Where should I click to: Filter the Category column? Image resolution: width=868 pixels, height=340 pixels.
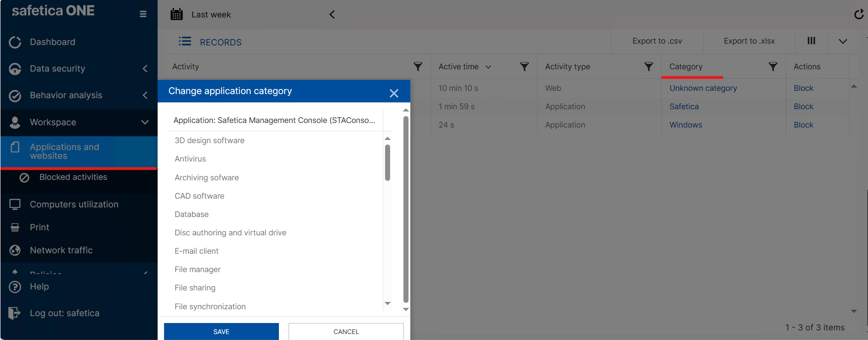pos(773,67)
